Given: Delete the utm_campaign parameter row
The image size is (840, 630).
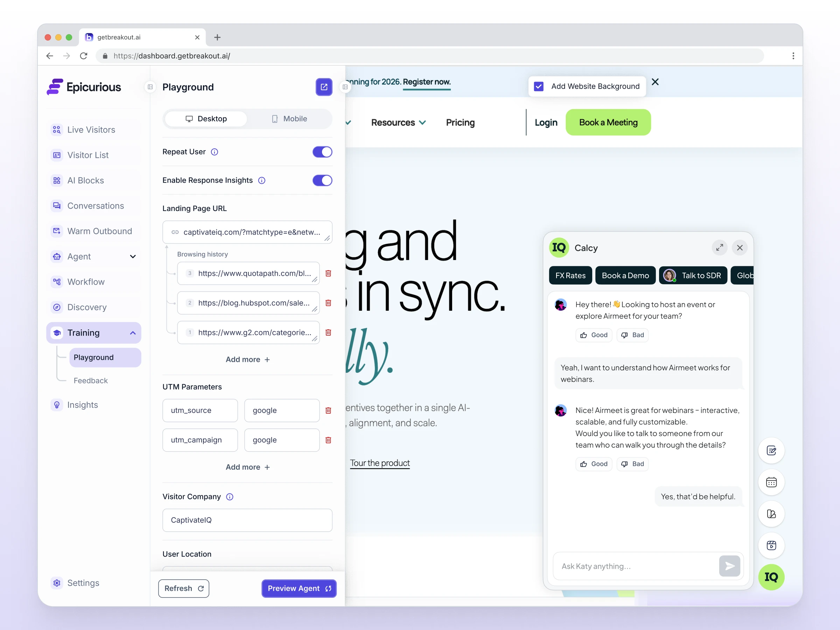Looking at the screenshot, I should coord(328,440).
